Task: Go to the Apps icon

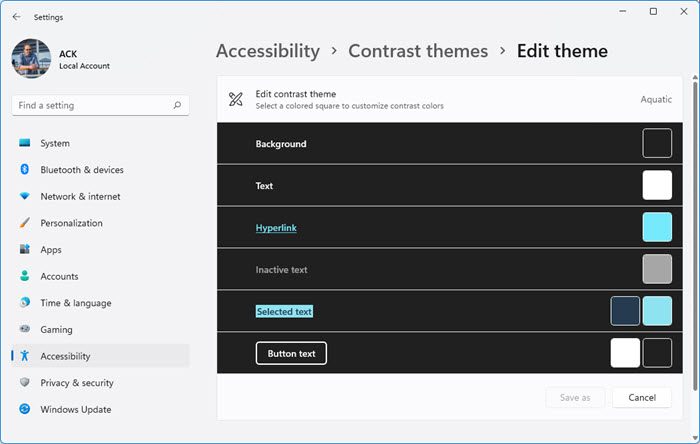Action: point(25,249)
